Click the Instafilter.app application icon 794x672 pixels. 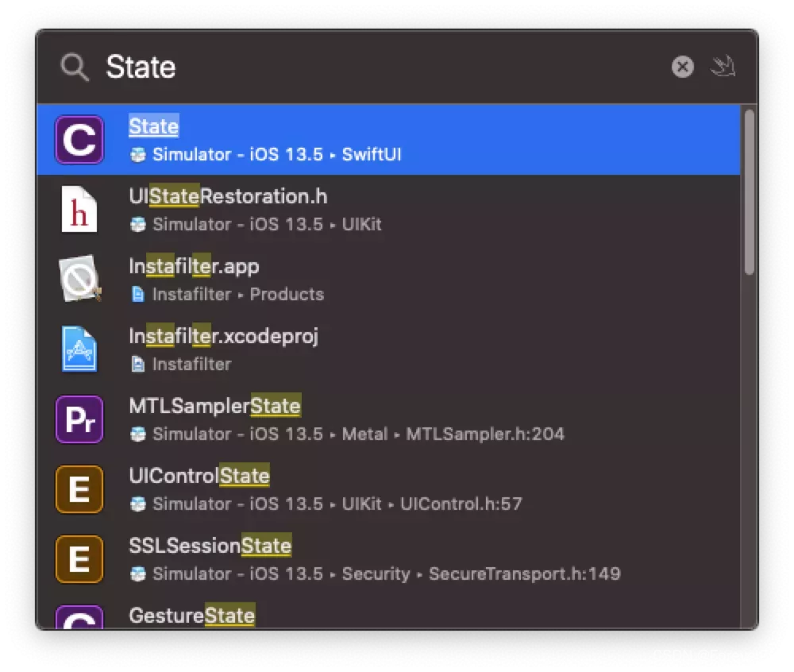(79, 279)
